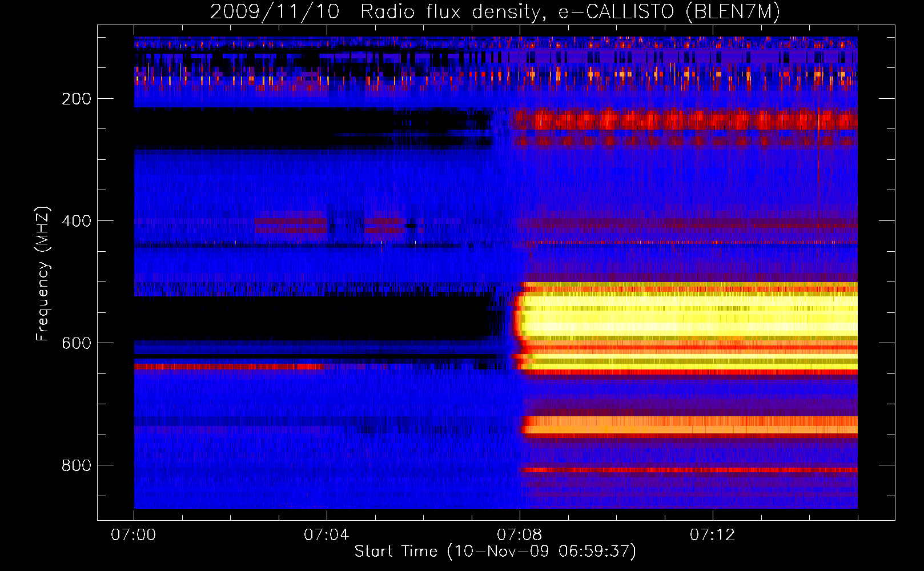This screenshot has height=571, width=924.
Task: Click the 'Frequency (MHZ)' y-axis label
Action: pos(43,274)
